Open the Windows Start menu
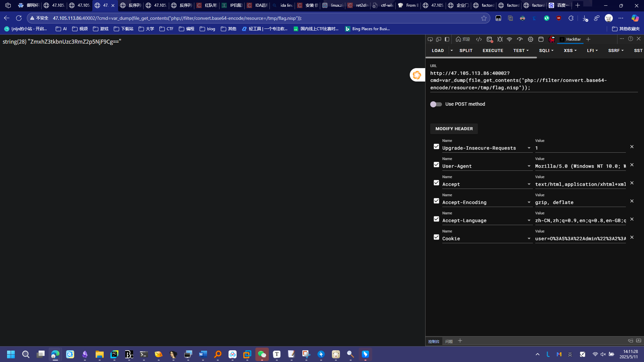This screenshot has width=644, height=362. pos(11,354)
